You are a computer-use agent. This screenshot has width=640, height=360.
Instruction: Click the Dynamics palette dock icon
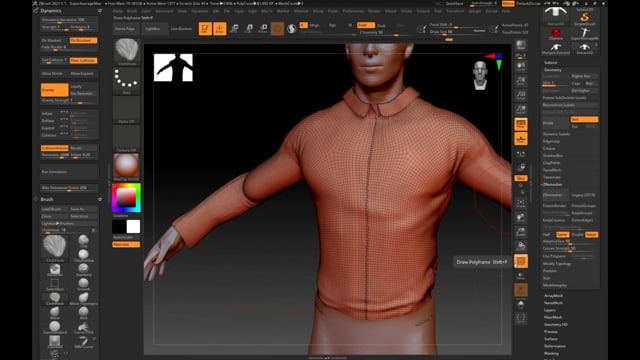[x=100, y=11]
